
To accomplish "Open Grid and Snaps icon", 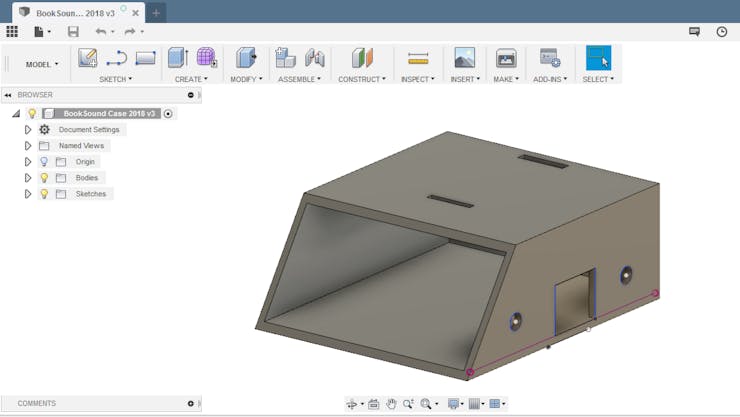I will (474, 404).
